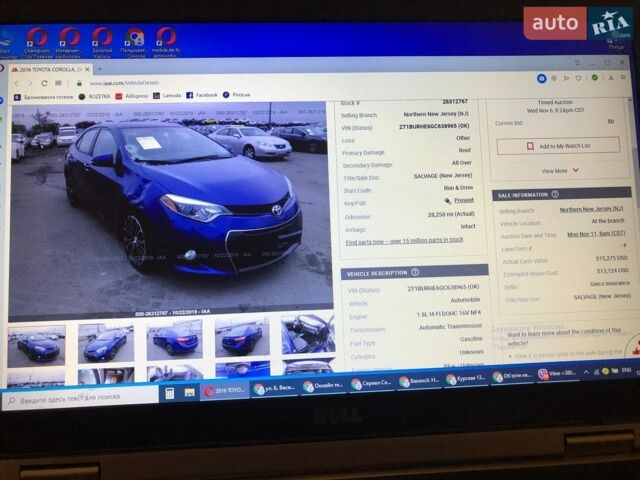The width and height of the screenshot is (640, 480).
Task: Switch to Chrome 'ул. Б. Васи...' taskbar window
Action: (x=273, y=388)
